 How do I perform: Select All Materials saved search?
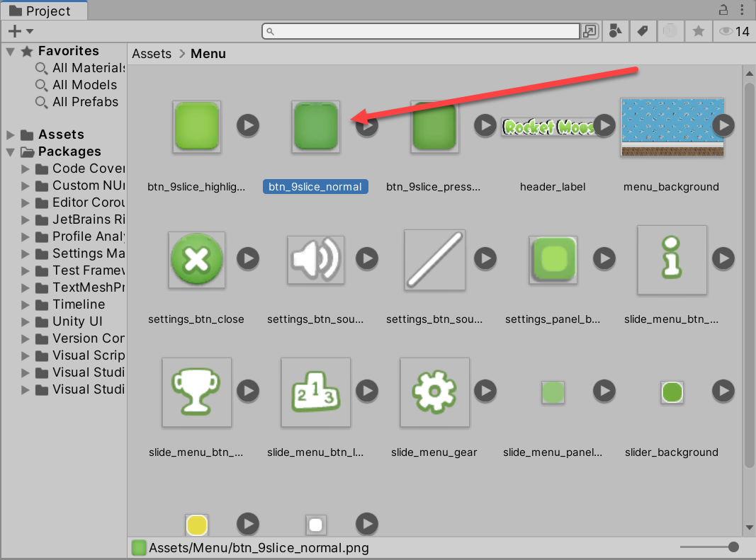[80, 68]
